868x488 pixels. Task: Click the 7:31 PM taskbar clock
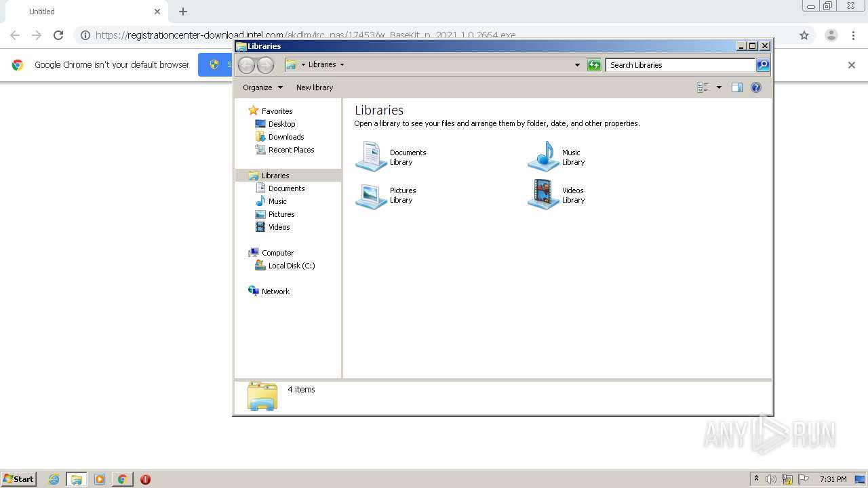pos(833,479)
